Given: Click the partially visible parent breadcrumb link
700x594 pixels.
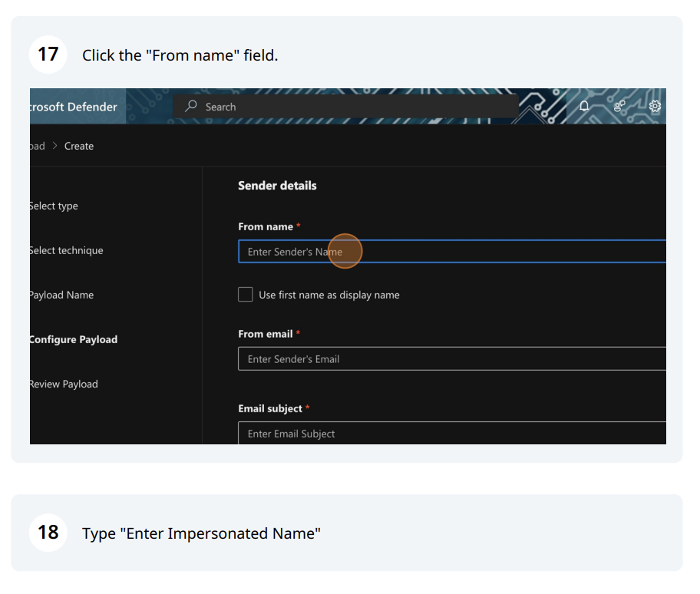Looking at the screenshot, I should (x=37, y=146).
